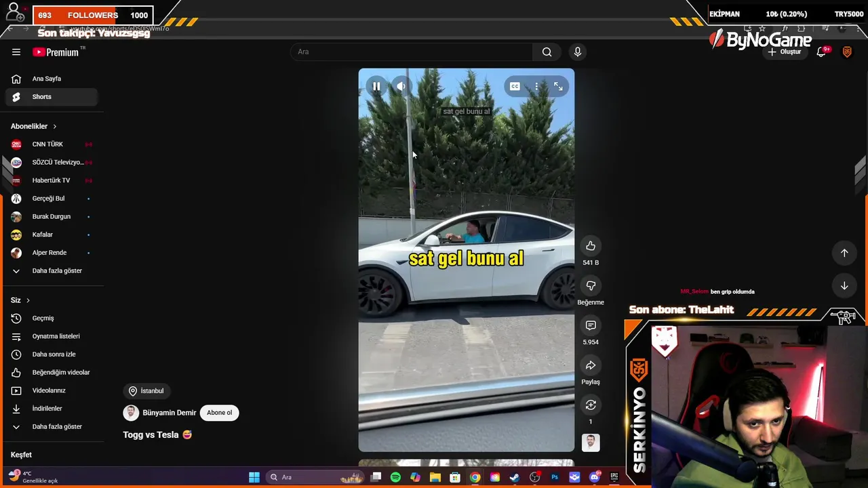Click the Keşfet section heading
The width and height of the screenshot is (868, 488).
tap(21, 455)
